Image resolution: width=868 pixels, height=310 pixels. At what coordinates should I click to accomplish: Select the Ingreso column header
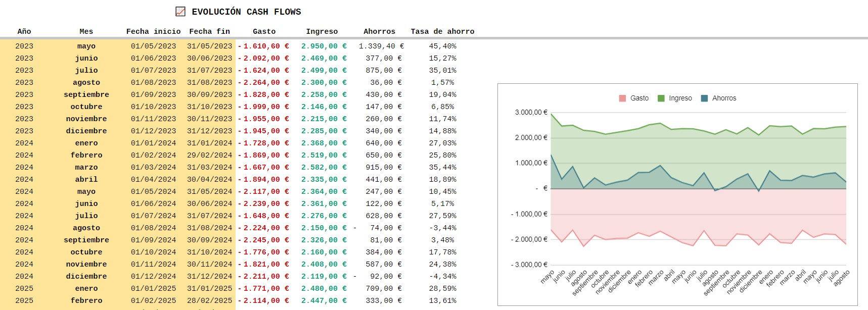tap(322, 31)
